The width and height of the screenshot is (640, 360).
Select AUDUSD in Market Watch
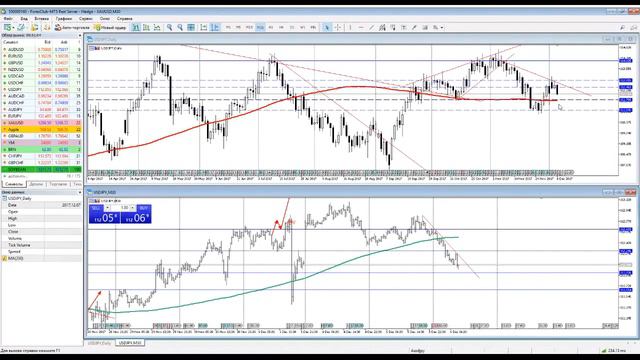click(42, 49)
